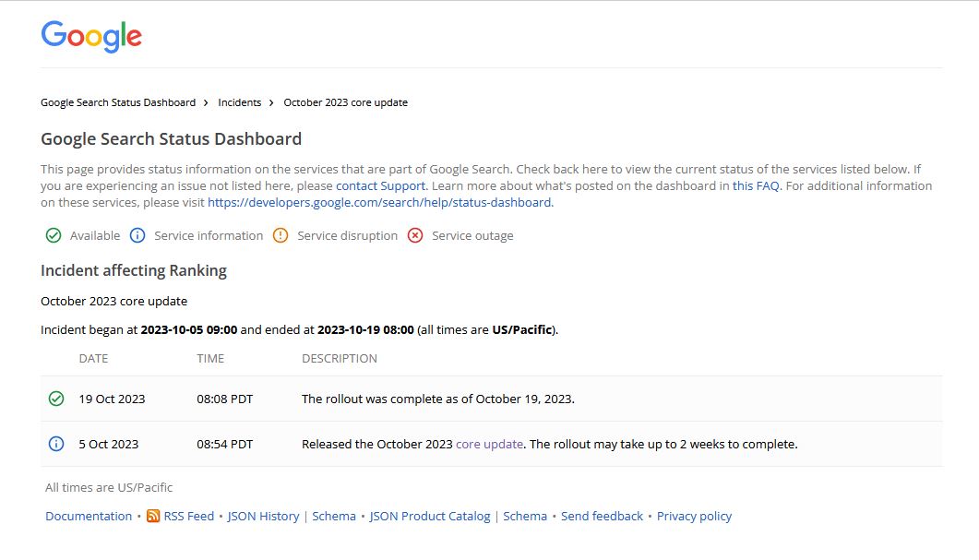The width and height of the screenshot is (979, 560).
Task: Click the blue Service information legend icon
Action: click(137, 235)
